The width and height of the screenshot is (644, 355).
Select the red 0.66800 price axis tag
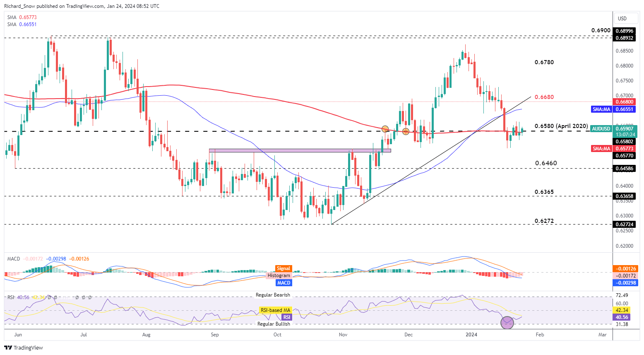624,102
